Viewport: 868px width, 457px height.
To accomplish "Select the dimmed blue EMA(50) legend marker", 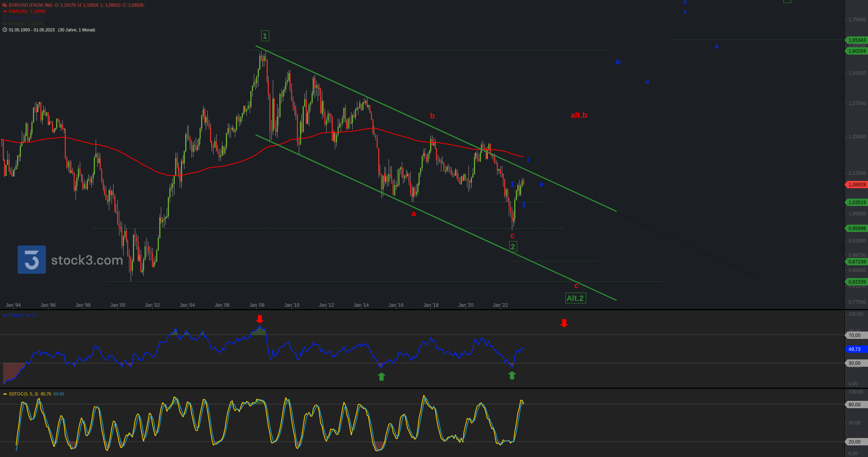I will coord(5,18).
